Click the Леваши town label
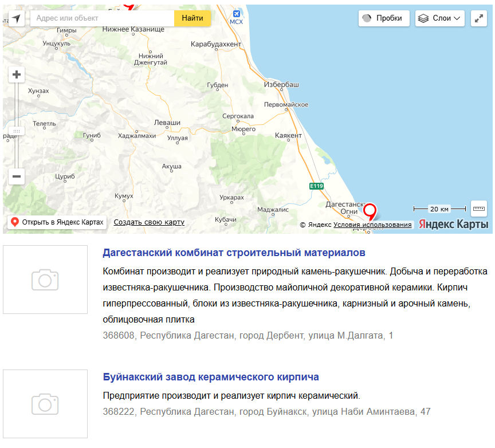 [167, 123]
